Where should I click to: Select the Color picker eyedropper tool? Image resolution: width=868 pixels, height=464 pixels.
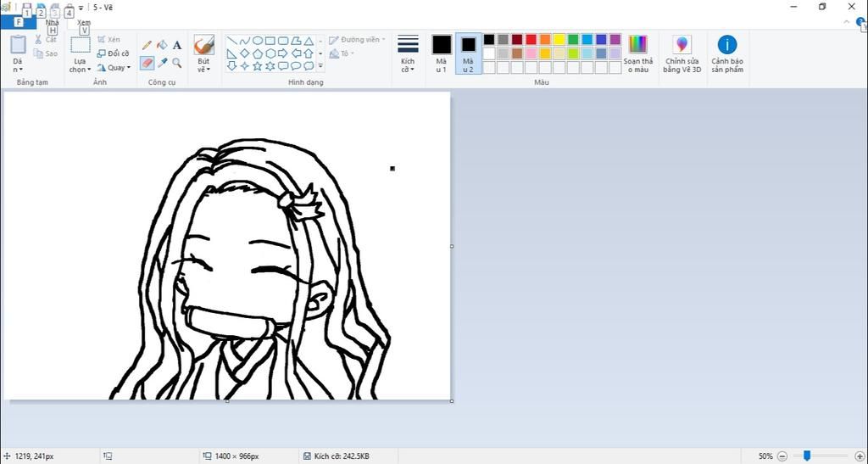point(162,63)
